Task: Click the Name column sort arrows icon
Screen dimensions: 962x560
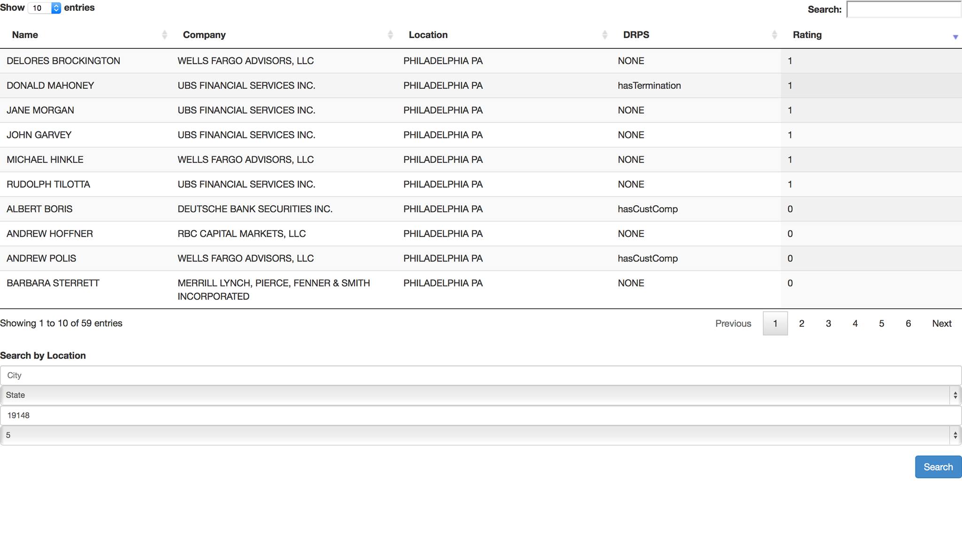Action: (164, 35)
